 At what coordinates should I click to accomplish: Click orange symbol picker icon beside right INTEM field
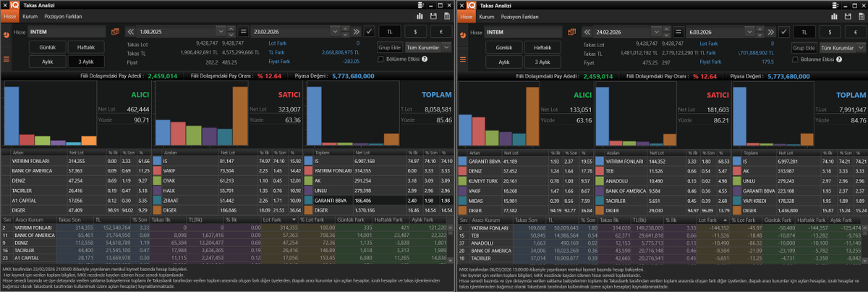pos(571,32)
